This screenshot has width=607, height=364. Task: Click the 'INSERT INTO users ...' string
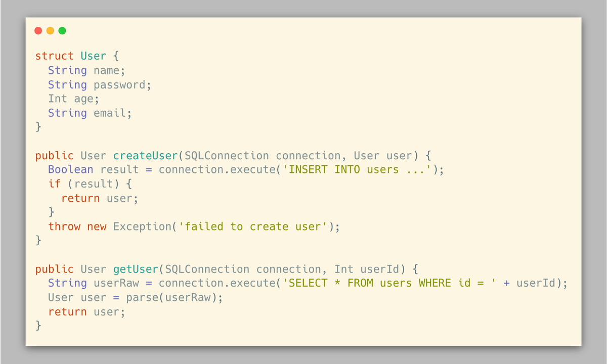pyautogui.click(x=357, y=169)
